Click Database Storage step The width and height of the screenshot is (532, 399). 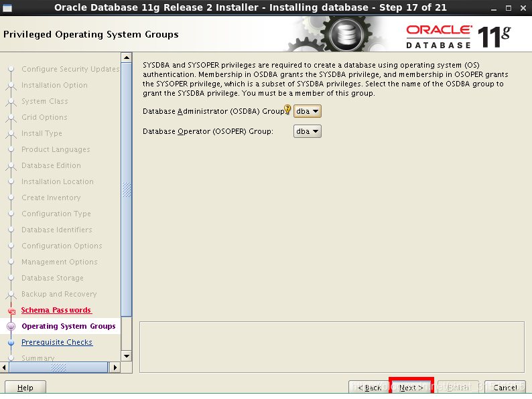point(52,278)
